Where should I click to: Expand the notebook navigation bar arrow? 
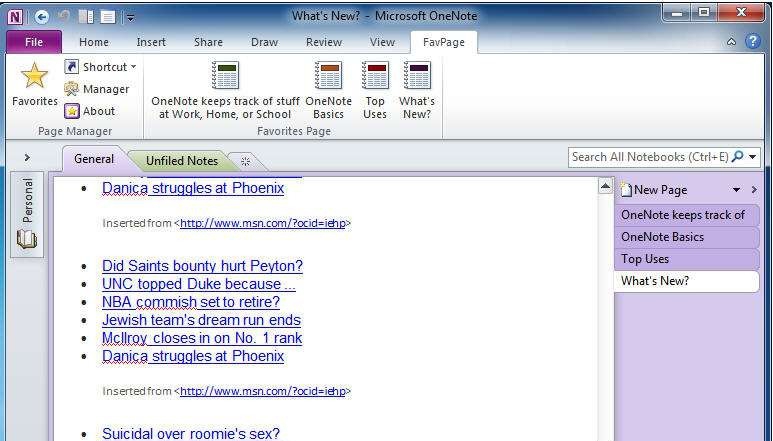click(x=27, y=158)
